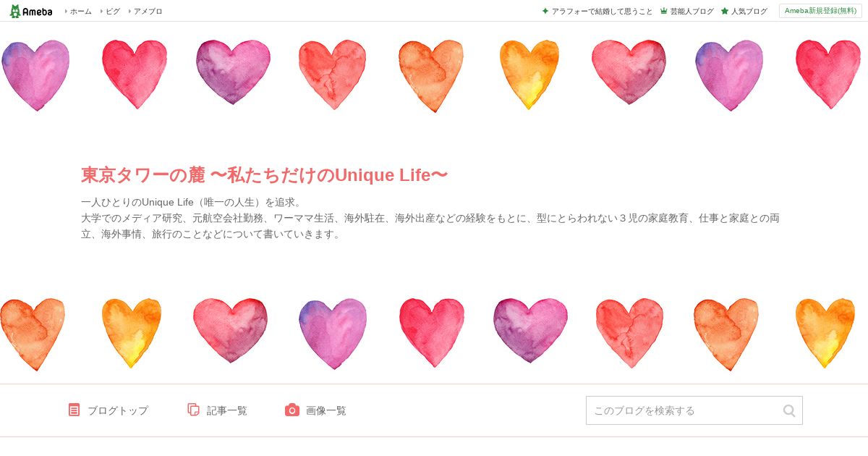The width and height of the screenshot is (868, 456).
Task: Open ホーム in top navigation
Action: [80, 11]
